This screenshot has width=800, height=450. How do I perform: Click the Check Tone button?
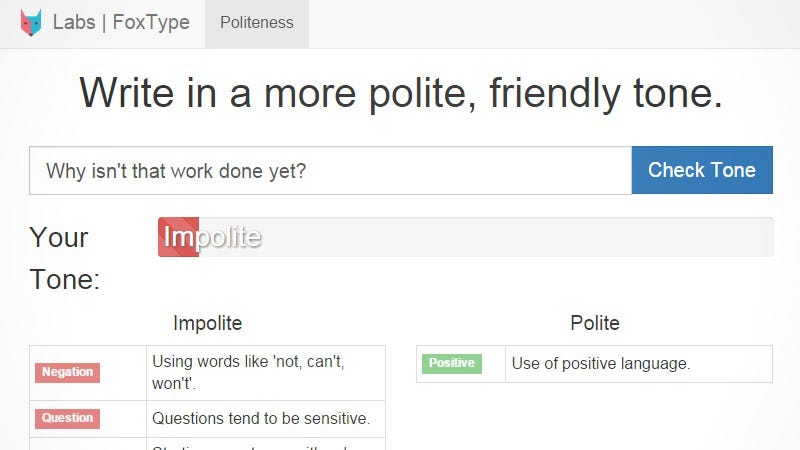coord(702,170)
